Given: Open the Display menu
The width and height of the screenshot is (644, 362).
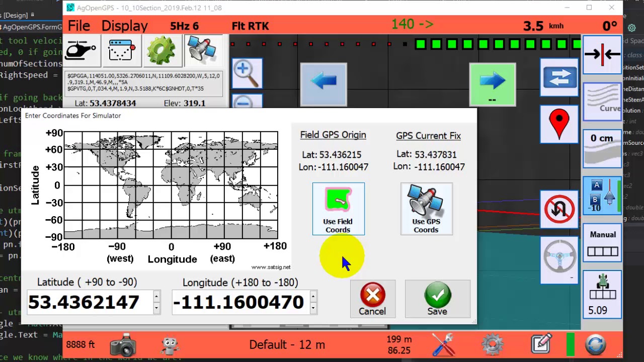Looking at the screenshot, I should coord(124,26).
